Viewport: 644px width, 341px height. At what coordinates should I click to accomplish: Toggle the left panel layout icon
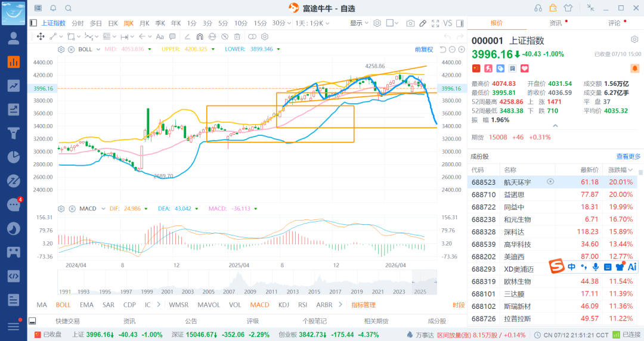point(33,23)
